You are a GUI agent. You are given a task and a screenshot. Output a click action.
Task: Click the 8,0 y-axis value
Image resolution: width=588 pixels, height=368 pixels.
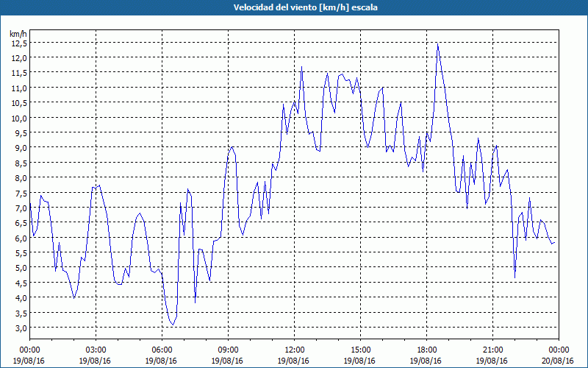coord(21,178)
